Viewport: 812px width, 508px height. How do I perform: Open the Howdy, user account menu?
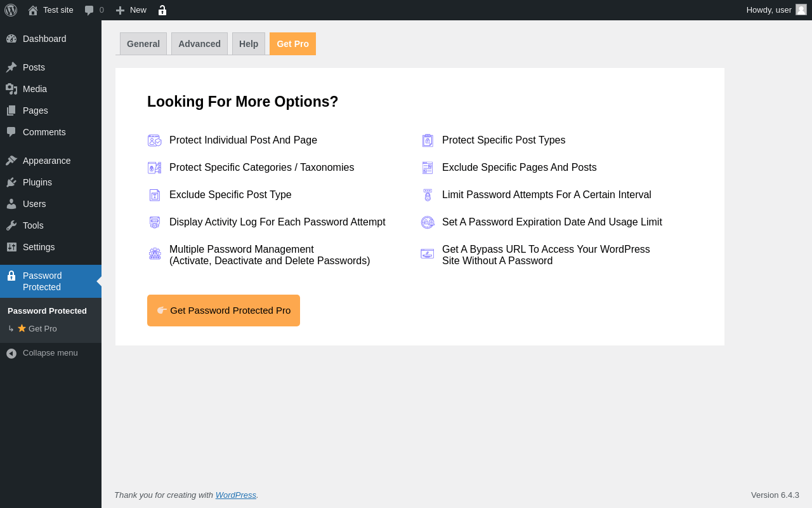768,10
